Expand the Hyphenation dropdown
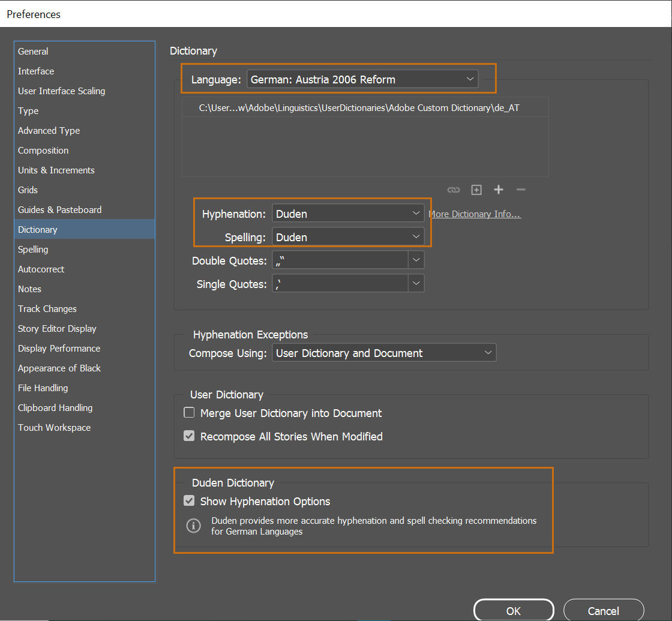 pyautogui.click(x=348, y=214)
